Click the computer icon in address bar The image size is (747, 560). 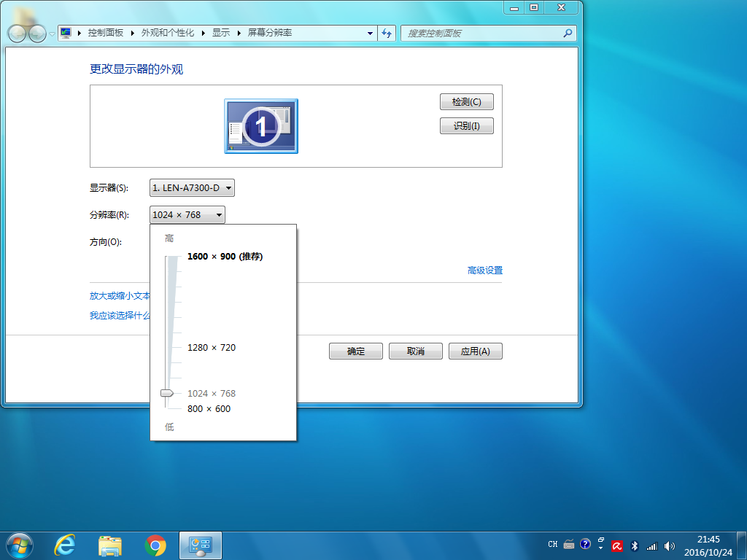point(66,32)
